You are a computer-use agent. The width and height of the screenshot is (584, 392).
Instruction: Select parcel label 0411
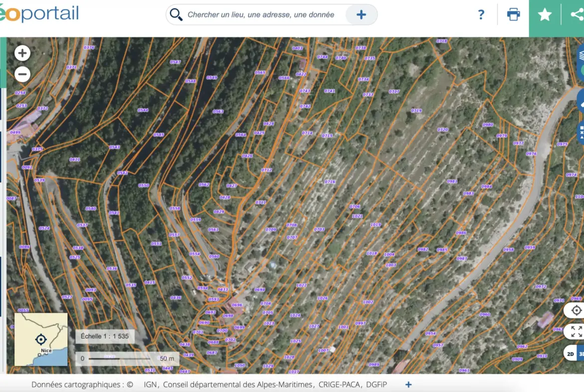click(x=75, y=159)
